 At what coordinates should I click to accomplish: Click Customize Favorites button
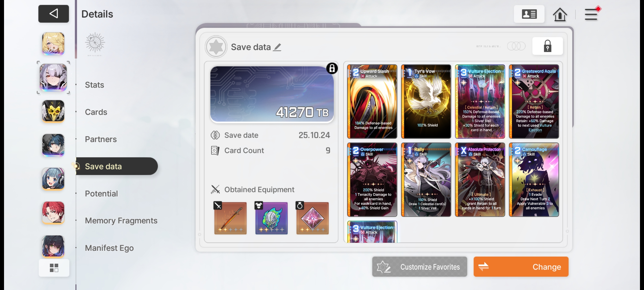click(419, 267)
